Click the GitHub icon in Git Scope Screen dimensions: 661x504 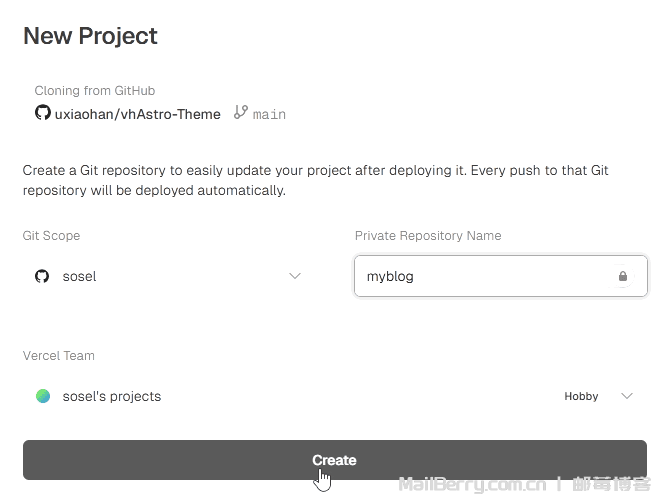[42, 276]
